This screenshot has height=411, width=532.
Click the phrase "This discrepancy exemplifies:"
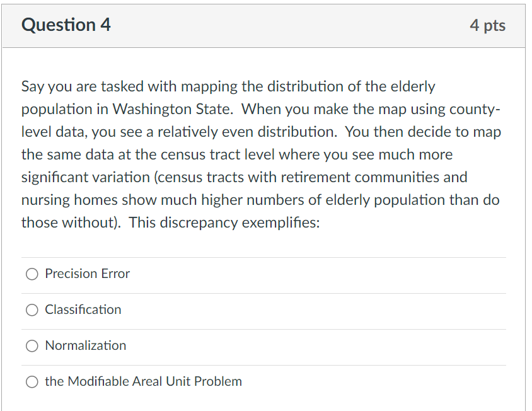tap(224, 223)
